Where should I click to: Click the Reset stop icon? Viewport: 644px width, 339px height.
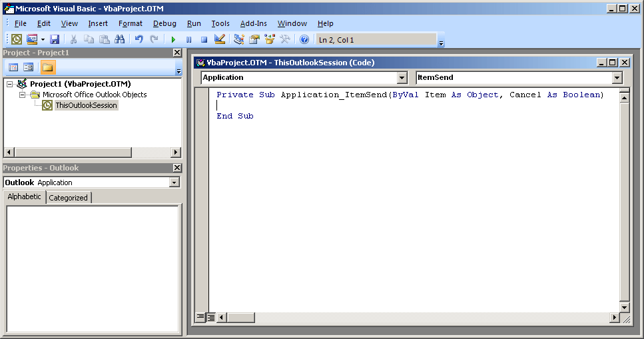point(204,39)
